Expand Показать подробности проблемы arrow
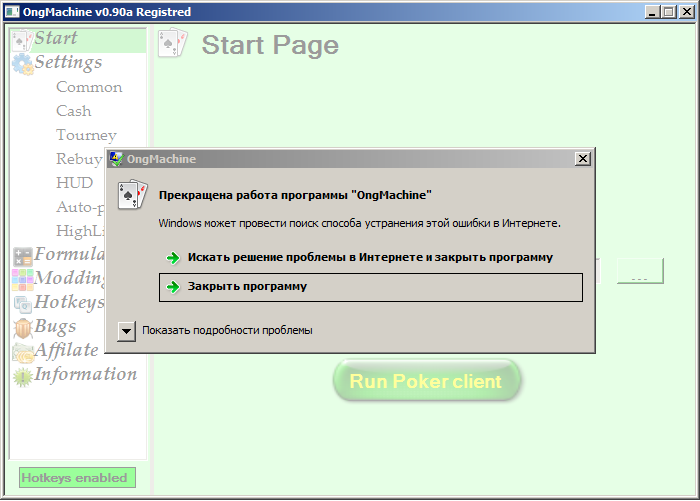Viewport: 700px width, 501px height. [126, 331]
